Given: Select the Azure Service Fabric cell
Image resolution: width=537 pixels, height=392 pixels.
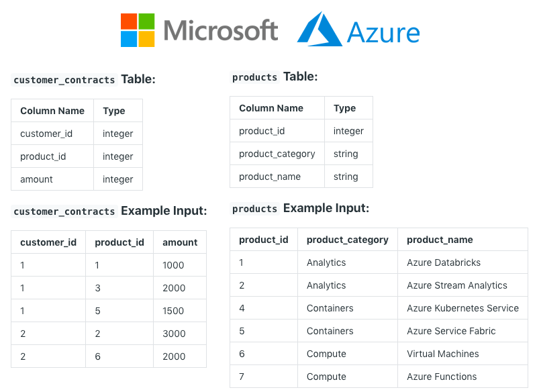Looking at the screenshot, I should [451, 331].
